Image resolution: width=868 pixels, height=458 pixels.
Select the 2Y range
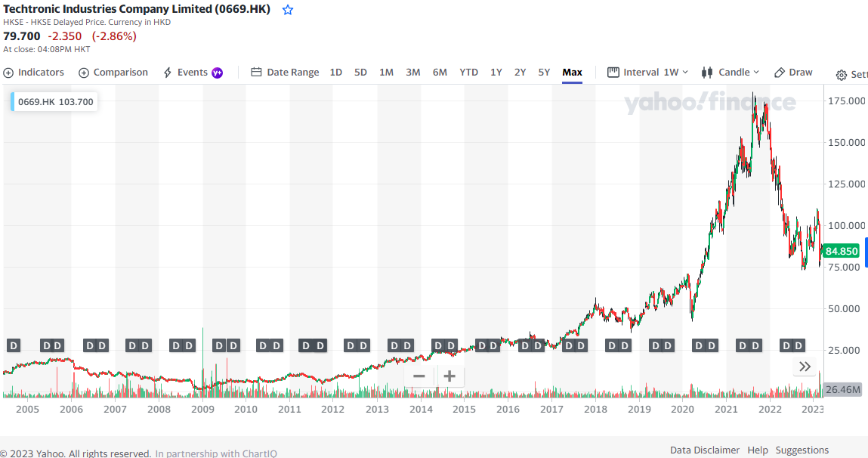[520, 73]
